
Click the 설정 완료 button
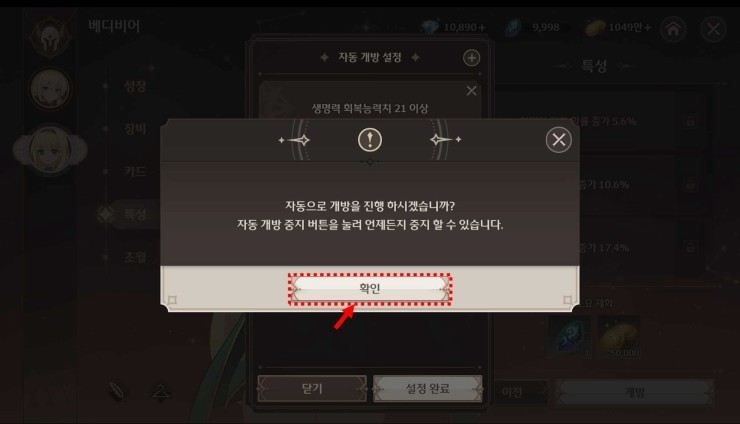point(428,389)
